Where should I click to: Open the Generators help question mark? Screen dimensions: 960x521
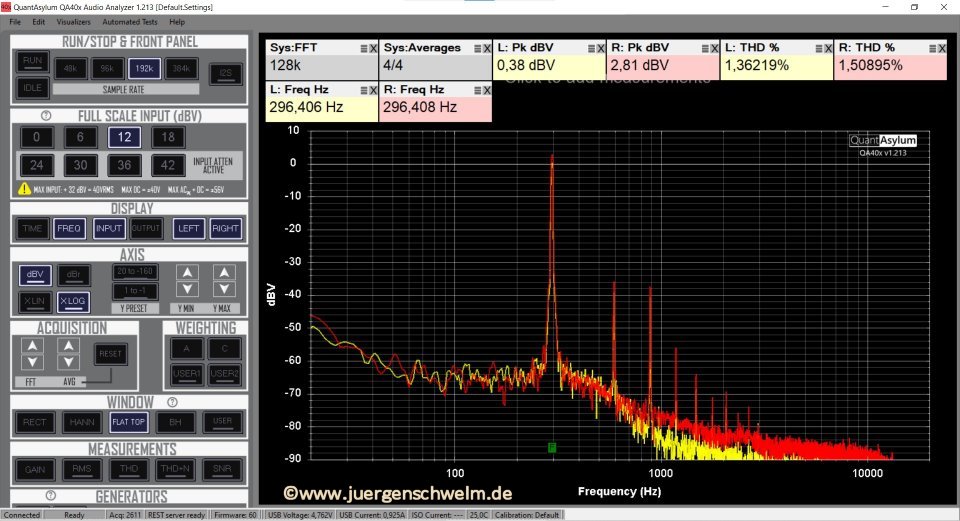[x=51, y=496]
